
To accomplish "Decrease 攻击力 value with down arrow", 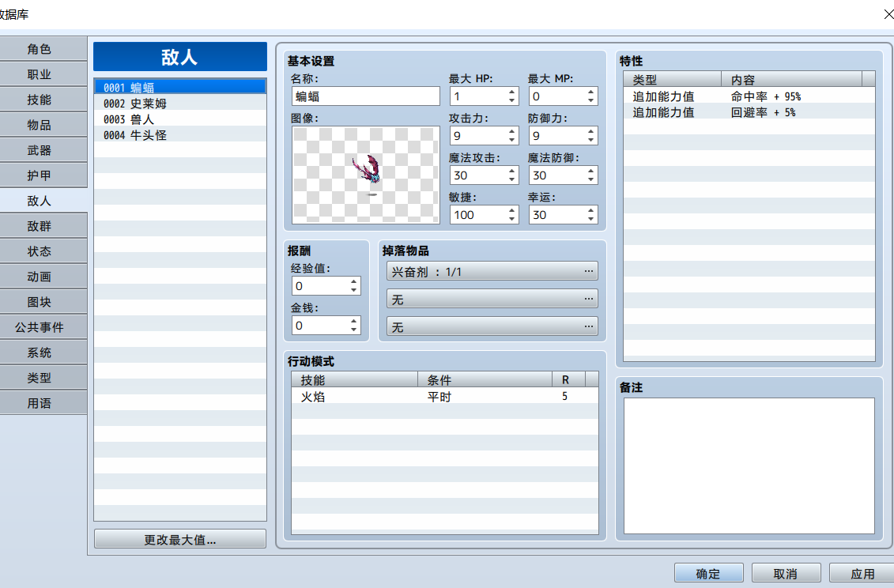I will pyautogui.click(x=512, y=141).
